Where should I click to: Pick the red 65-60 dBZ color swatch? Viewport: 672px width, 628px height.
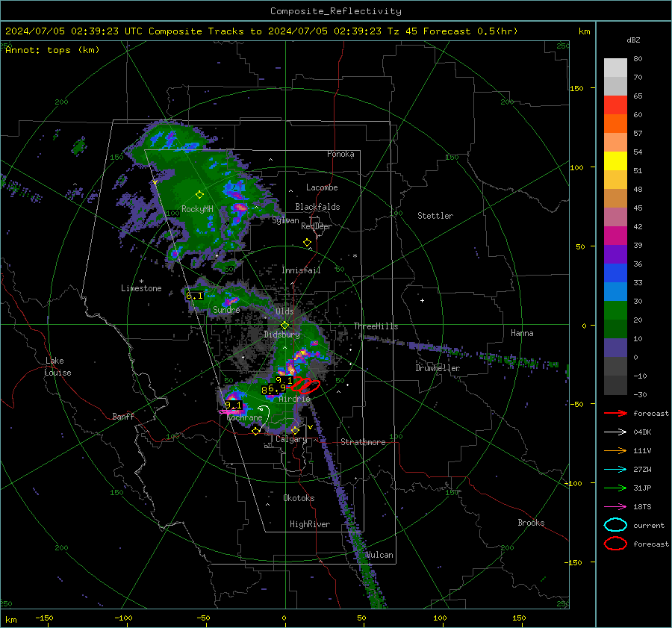(615, 105)
